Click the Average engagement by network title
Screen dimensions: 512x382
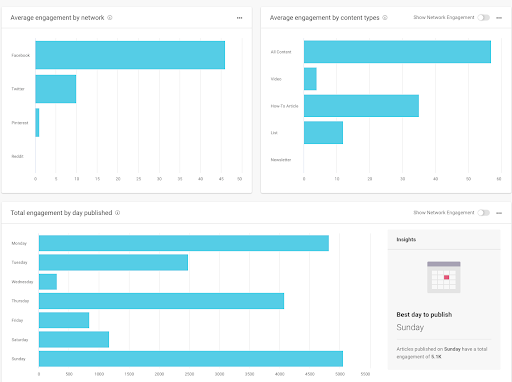(x=57, y=18)
